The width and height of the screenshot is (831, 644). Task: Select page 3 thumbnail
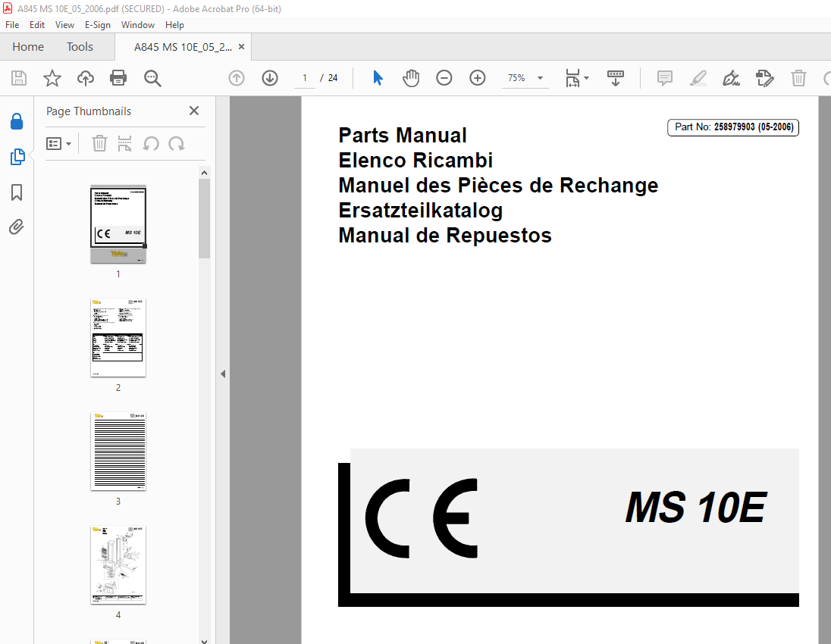[x=118, y=452]
